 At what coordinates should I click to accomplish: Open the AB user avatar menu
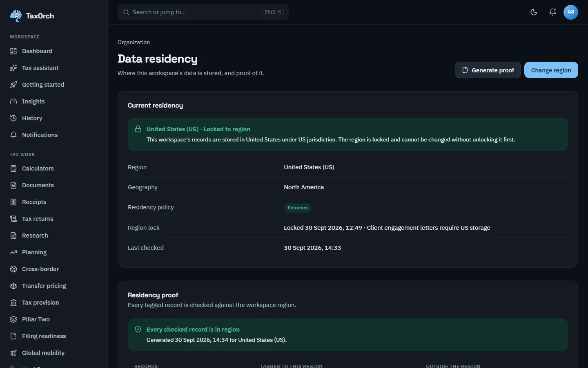pos(571,12)
